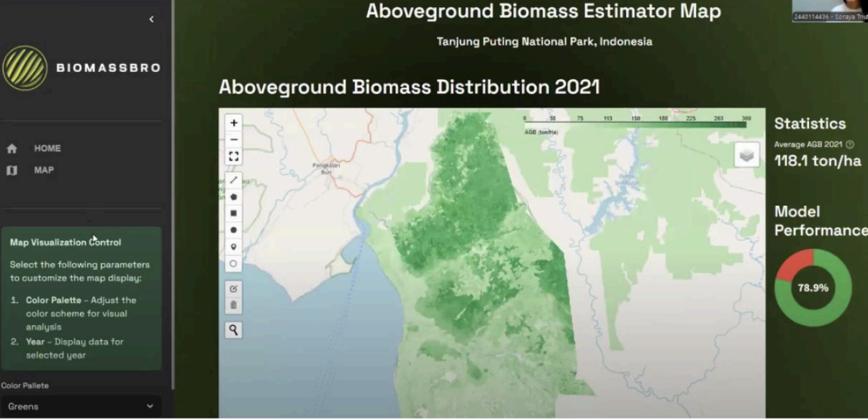Screen dimensions: 868x420
Task: Click the home icon in sidebar
Action: [x=12, y=149]
